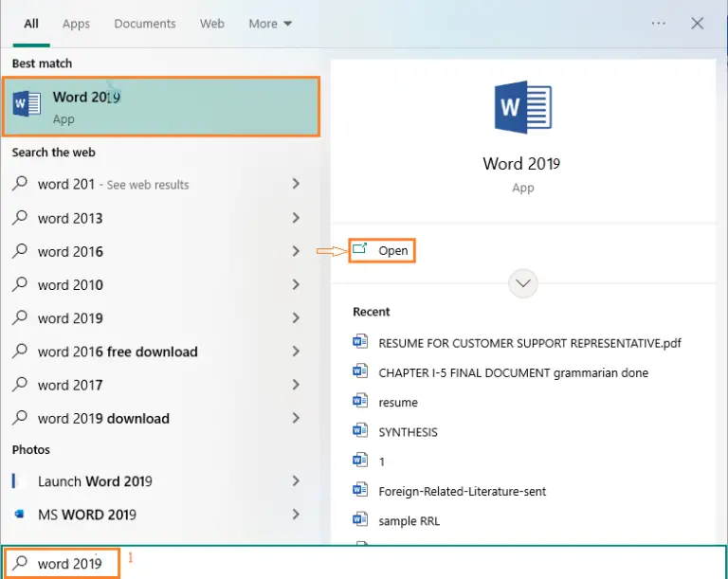
Task: Open the More filter dropdown
Action: click(x=270, y=24)
